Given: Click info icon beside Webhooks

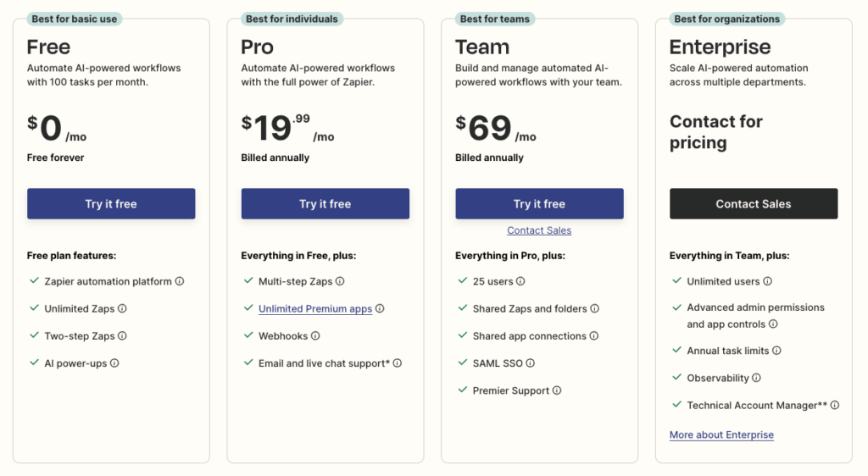Looking at the screenshot, I should click(315, 335).
